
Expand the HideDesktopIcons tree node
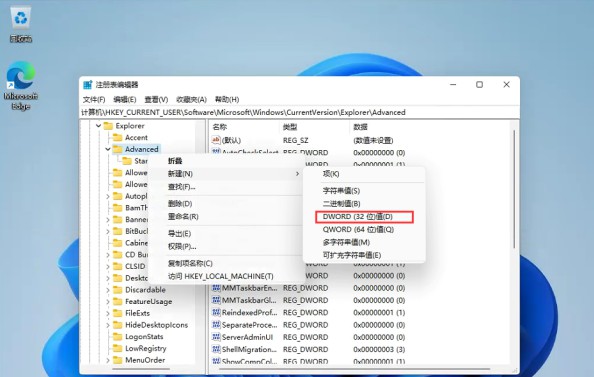point(108,325)
